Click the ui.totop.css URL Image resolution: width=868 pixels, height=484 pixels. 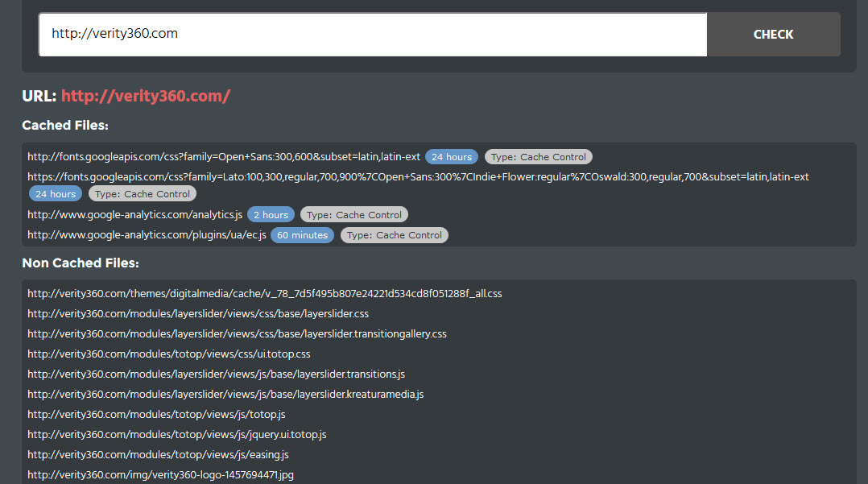[x=169, y=354]
